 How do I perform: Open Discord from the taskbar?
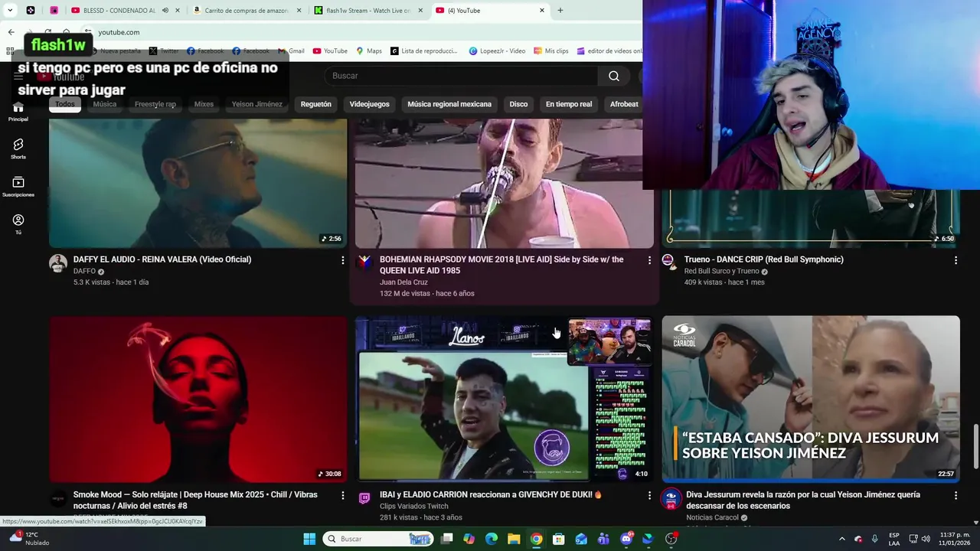[x=626, y=539]
